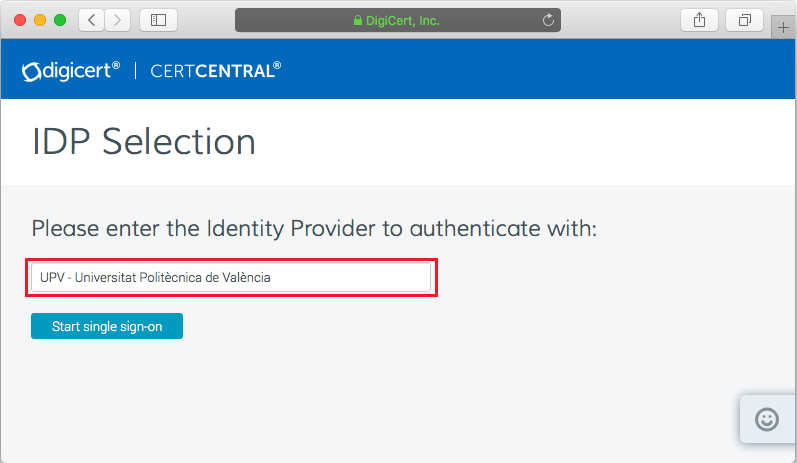797x463 pixels.
Task: Show all tabs overview
Action: coord(744,20)
